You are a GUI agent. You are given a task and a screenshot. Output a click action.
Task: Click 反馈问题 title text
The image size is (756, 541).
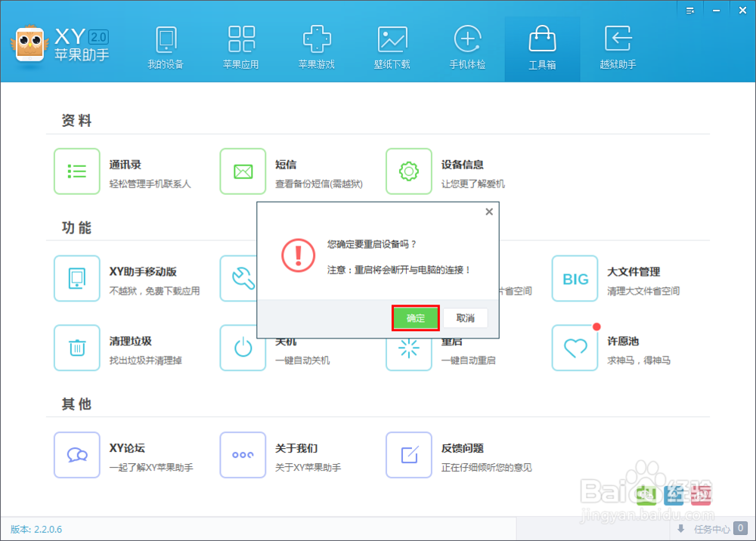(x=463, y=447)
